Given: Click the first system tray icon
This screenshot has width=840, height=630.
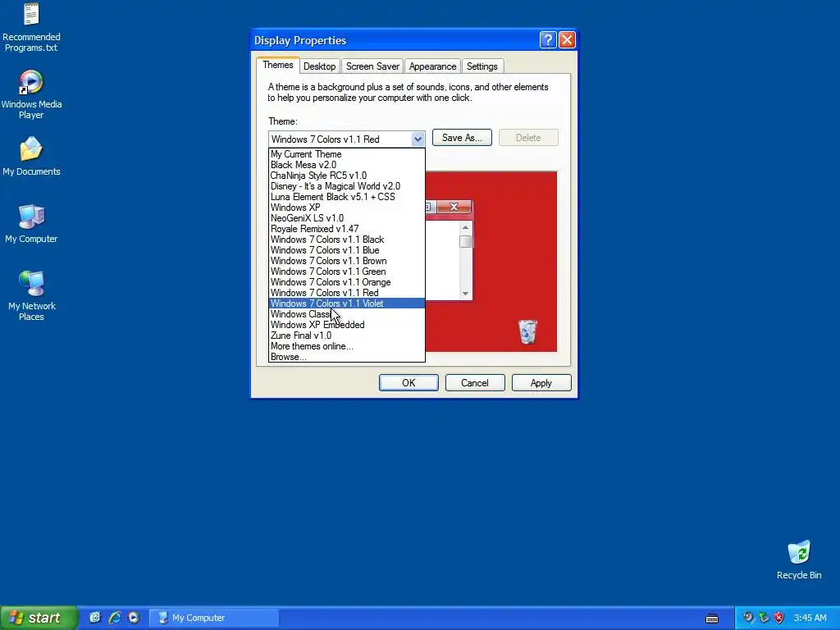Looking at the screenshot, I should 748,618.
